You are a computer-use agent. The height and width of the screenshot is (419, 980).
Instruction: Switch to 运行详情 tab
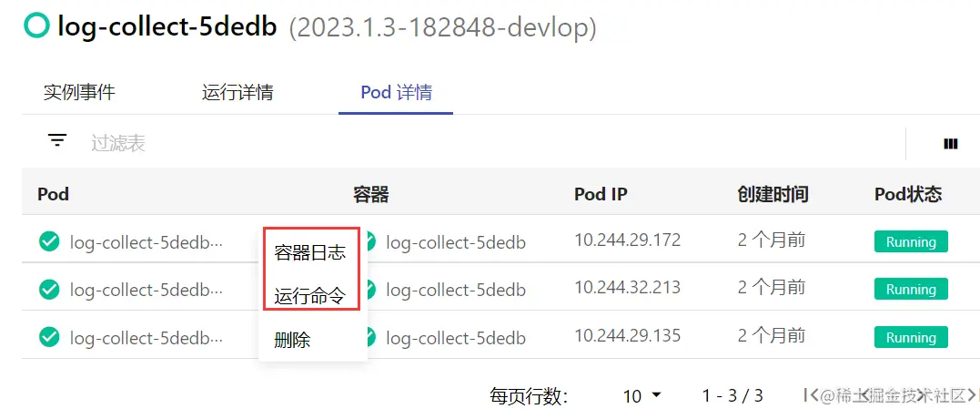pos(237,93)
